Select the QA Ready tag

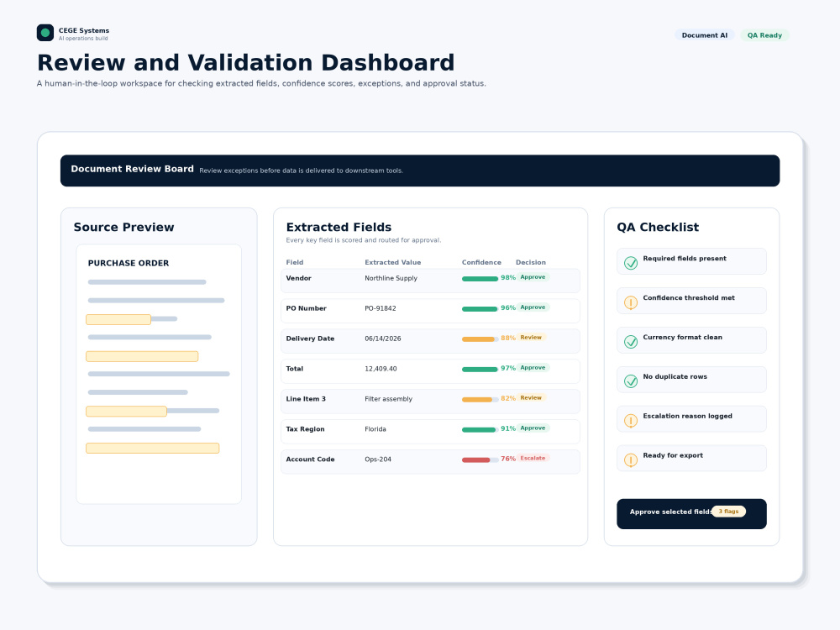tap(764, 35)
